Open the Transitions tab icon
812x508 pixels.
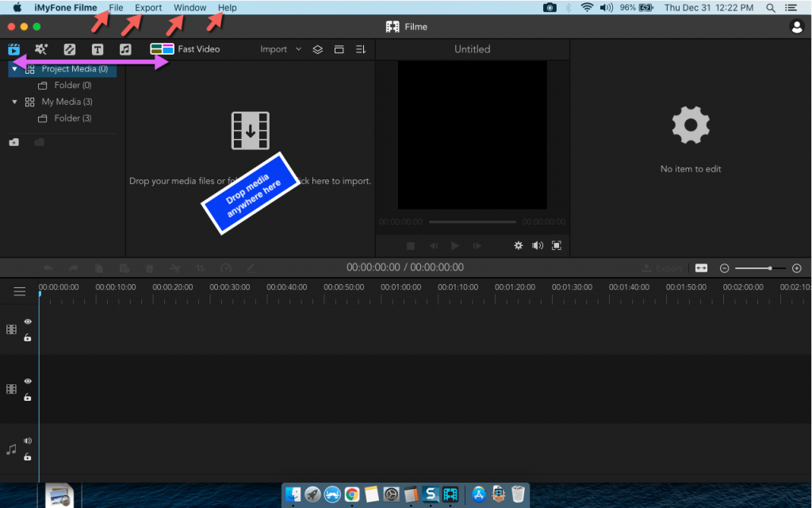[x=70, y=49]
